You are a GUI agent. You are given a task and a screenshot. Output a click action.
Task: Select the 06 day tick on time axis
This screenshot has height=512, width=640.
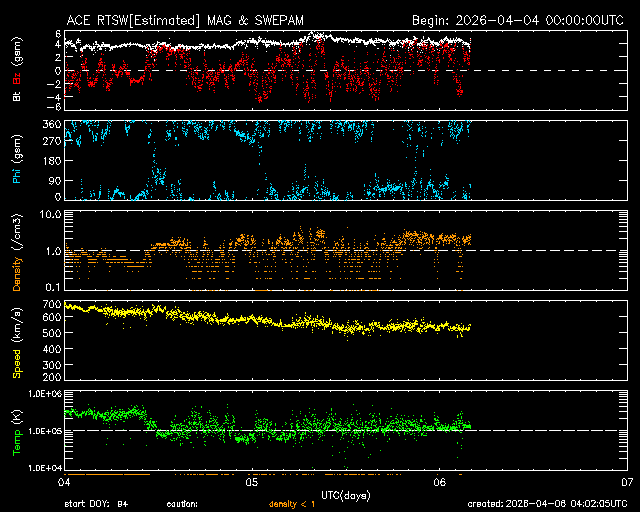(x=439, y=482)
